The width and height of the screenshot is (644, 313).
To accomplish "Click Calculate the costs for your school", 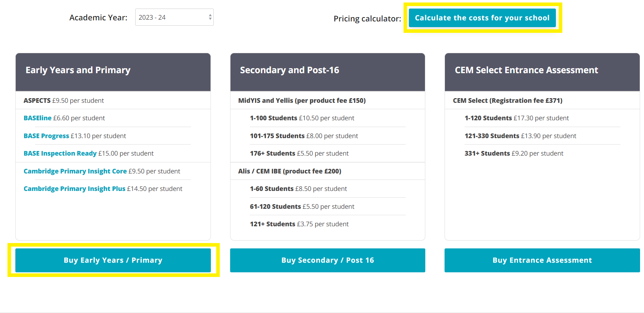I will (x=482, y=18).
